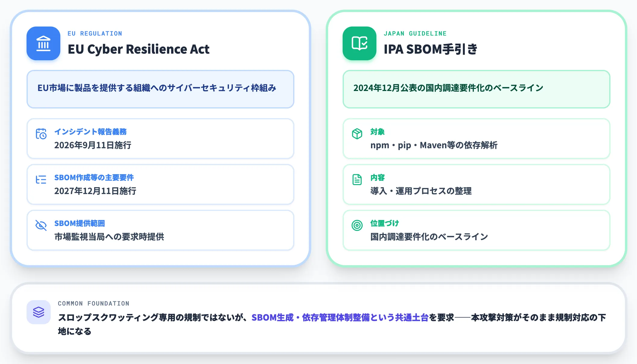
Task: Click the green open book check icon
Action: point(360,43)
